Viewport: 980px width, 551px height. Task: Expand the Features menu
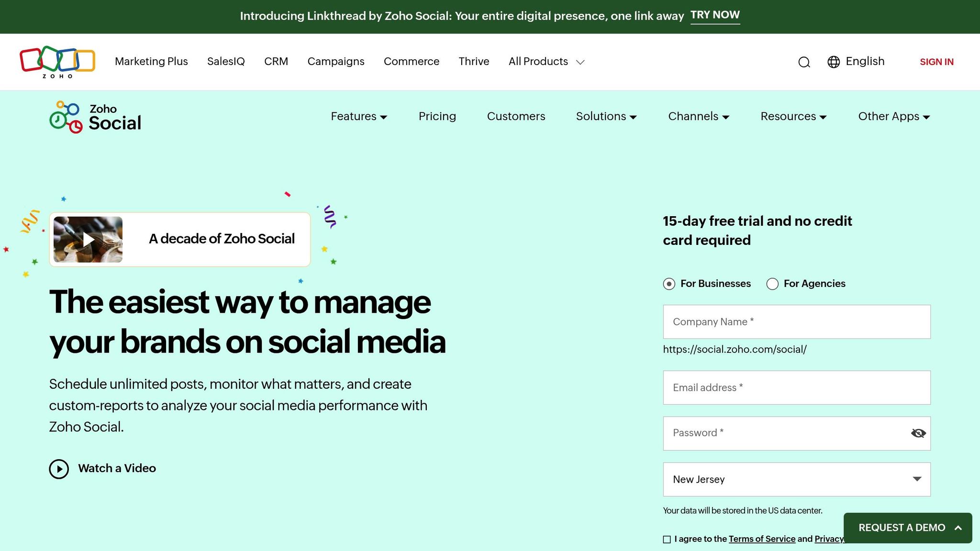[x=359, y=117]
